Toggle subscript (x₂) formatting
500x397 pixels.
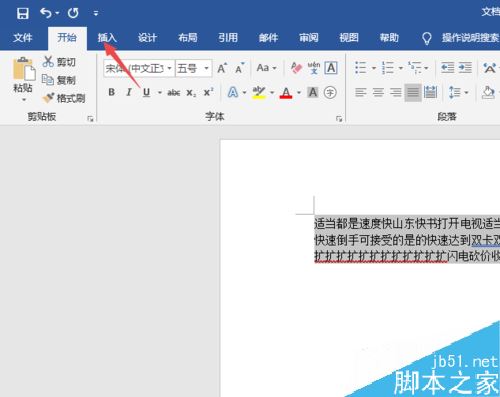pos(191,93)
